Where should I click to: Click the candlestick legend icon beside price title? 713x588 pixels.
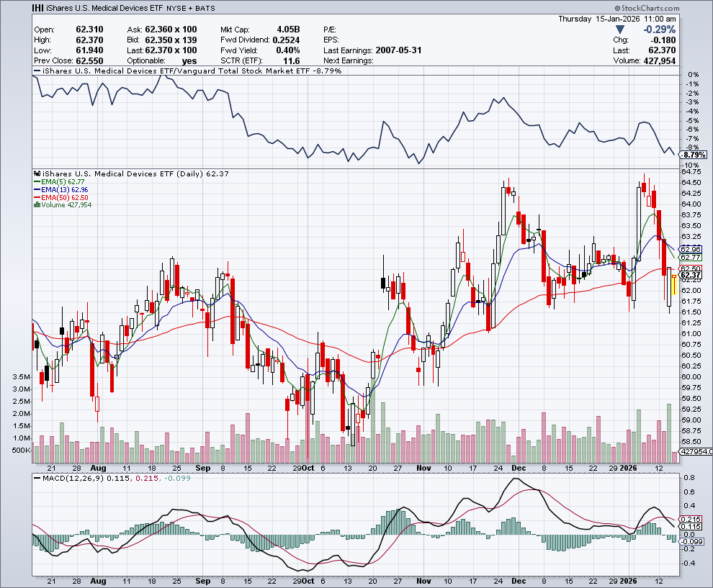coord(37,173)
